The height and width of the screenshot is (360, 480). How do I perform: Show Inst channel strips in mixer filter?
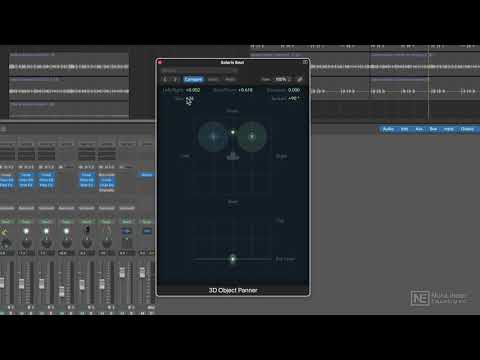(x=404, y=129)
